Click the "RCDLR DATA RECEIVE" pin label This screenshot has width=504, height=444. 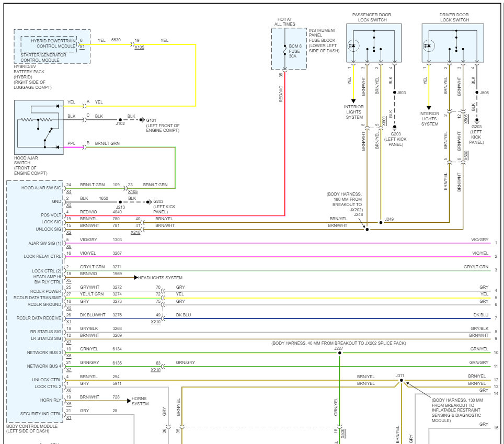[39, 318]
